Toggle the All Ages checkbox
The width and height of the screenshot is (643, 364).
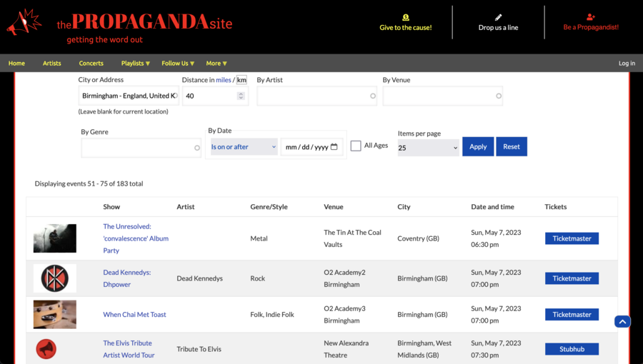[x=356, y=146]
